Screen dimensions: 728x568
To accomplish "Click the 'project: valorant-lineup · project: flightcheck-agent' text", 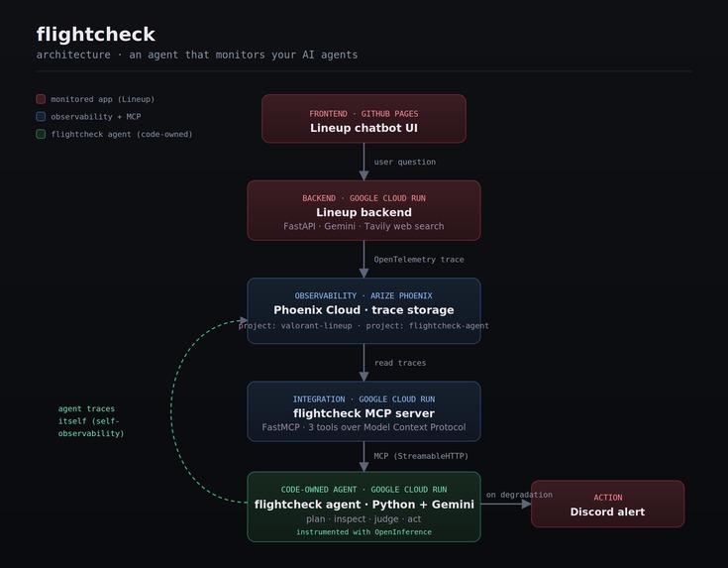I will point(364,326).
